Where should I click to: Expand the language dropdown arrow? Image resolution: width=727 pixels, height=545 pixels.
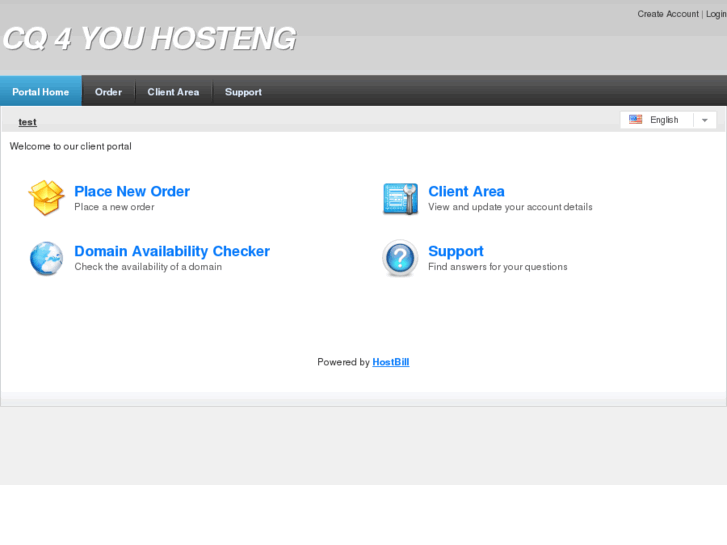pyautogui.click(x=704, y=120)
